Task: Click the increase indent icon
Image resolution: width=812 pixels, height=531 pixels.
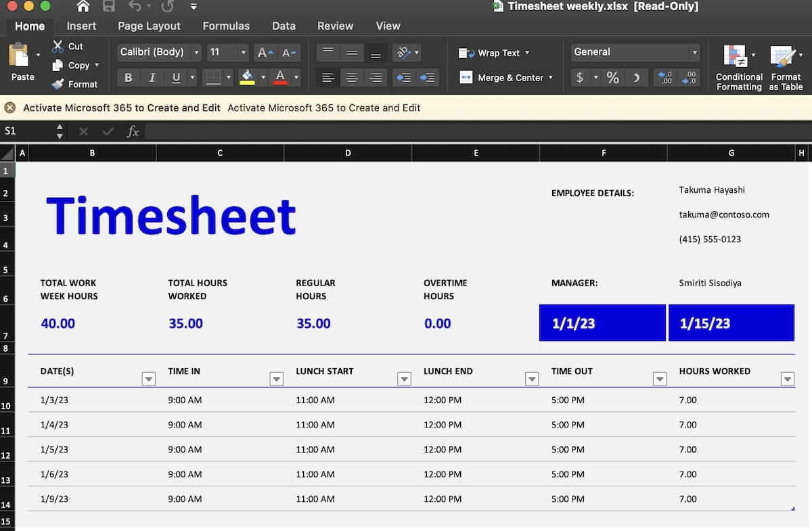Action: [428, 78]
